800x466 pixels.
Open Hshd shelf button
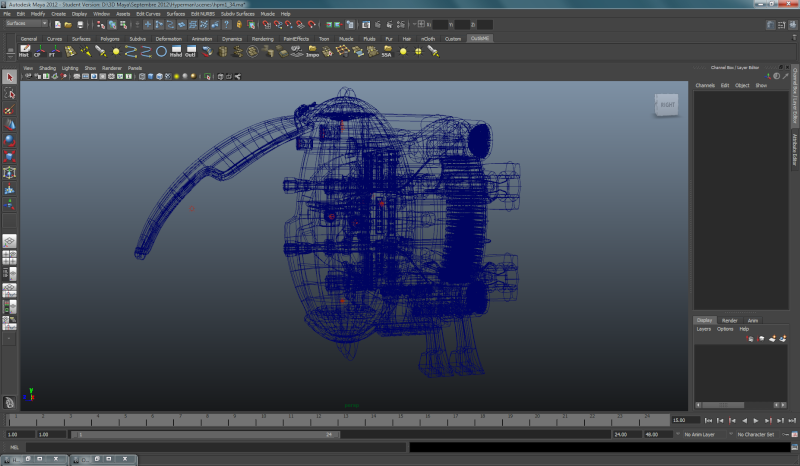(x=176, y=51)
